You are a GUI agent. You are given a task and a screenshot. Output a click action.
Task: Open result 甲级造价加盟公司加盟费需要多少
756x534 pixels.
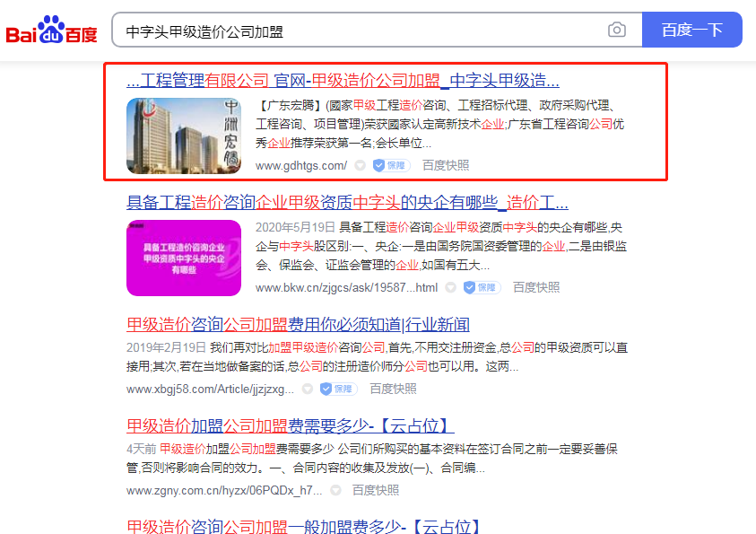coord(290,425)
